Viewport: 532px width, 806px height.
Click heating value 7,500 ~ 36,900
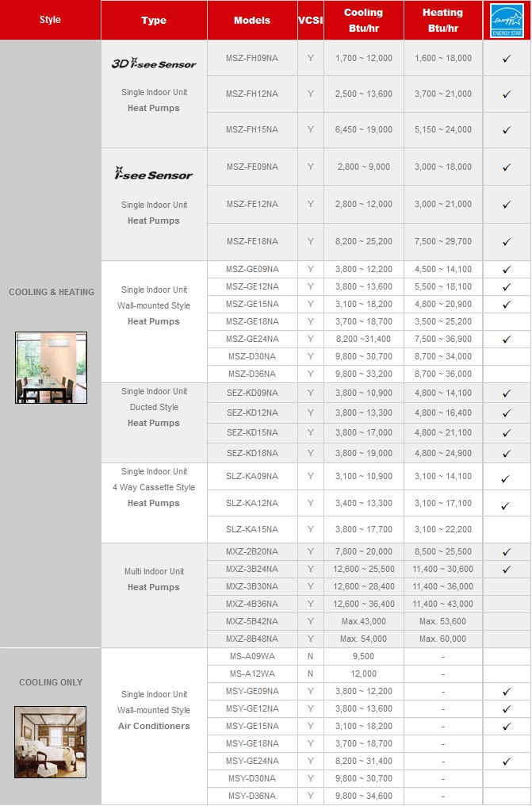tap(442, 340)
